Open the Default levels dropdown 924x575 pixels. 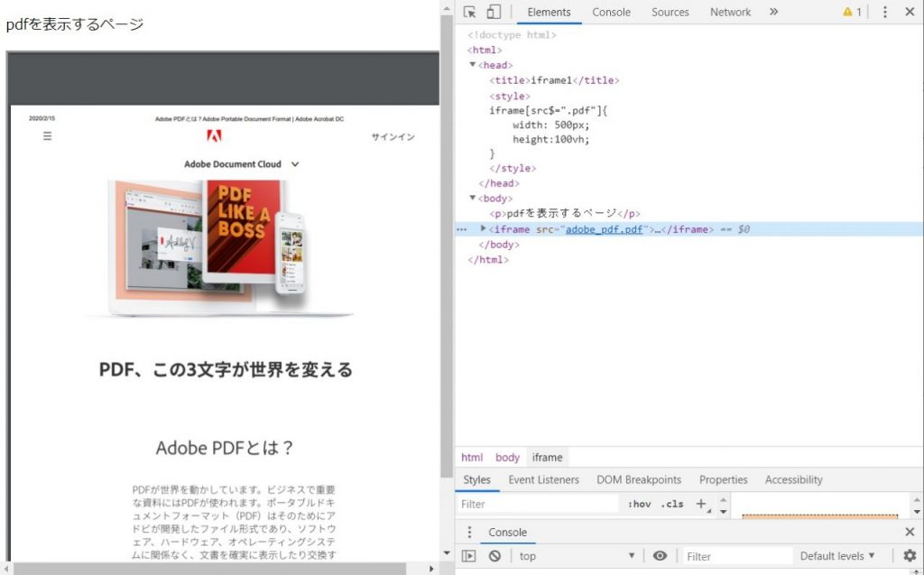point(837,556)
